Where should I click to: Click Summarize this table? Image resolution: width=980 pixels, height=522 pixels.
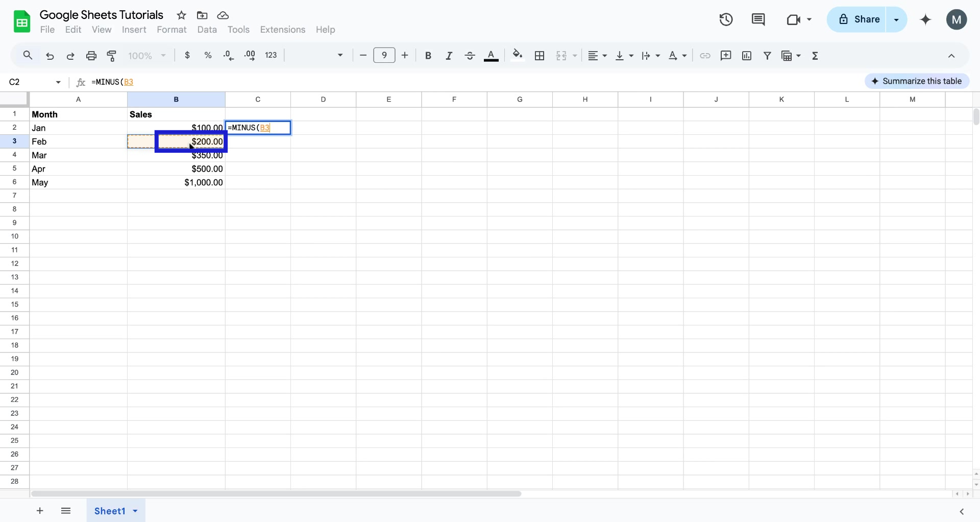click(917, 81)
